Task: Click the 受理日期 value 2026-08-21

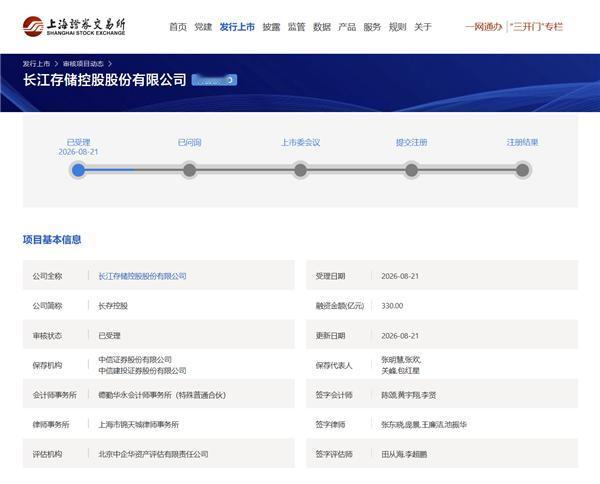Action: tap(400, 276)
